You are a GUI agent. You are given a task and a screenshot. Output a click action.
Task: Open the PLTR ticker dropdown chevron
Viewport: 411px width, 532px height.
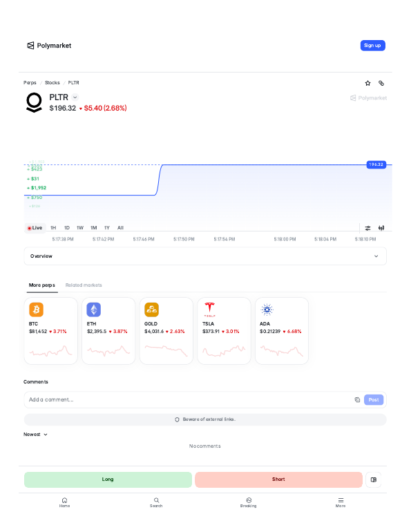click(75, 97)
